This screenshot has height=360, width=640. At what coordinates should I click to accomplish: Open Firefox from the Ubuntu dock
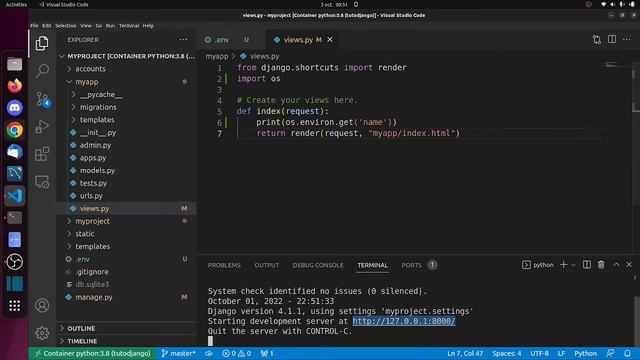(15, 86)
